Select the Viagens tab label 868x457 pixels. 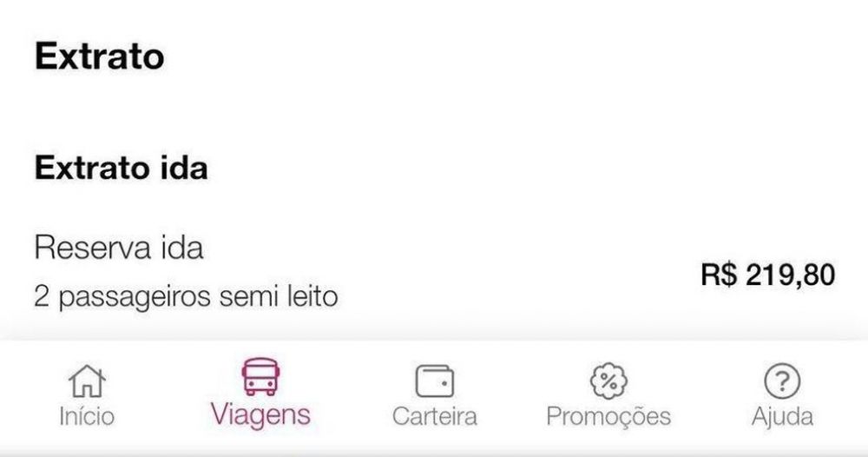click(x=260, y=415)
